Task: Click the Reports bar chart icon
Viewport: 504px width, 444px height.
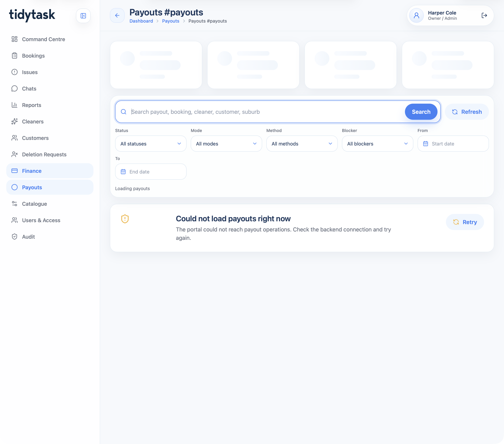Action: coord(15,105)
